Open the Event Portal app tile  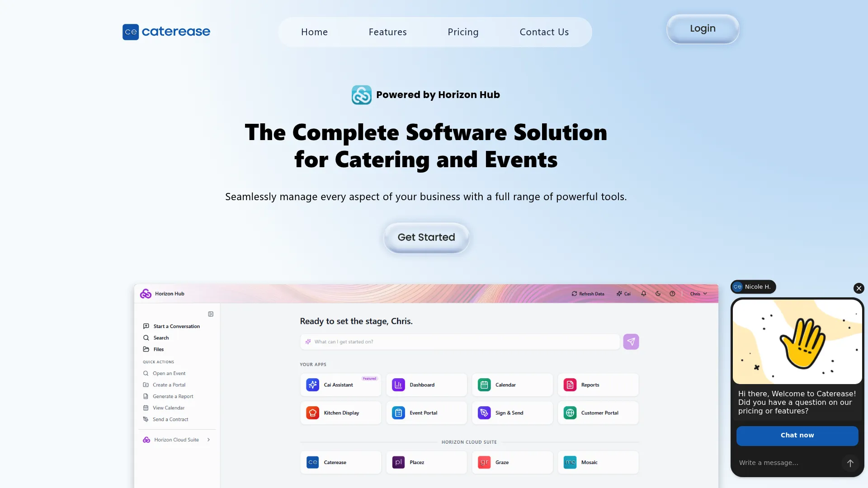[x=426, y=413]
